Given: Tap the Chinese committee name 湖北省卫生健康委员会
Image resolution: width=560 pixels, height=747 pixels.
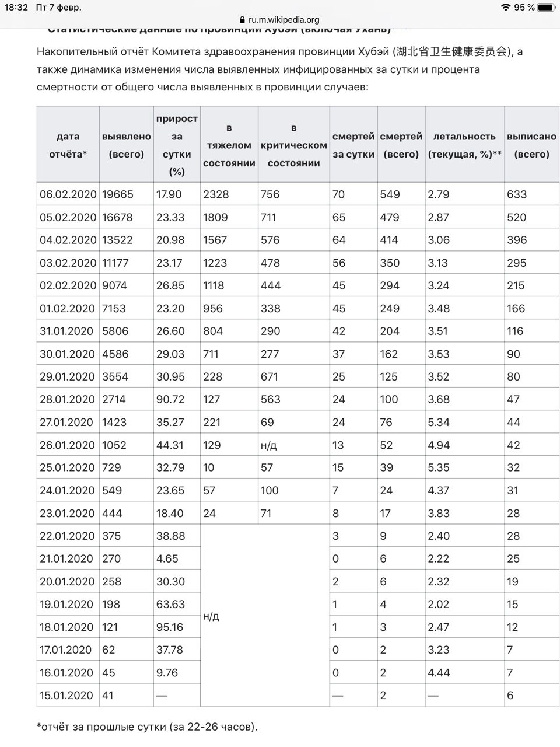Looking at the screenshot, I should tap(452, 51).
